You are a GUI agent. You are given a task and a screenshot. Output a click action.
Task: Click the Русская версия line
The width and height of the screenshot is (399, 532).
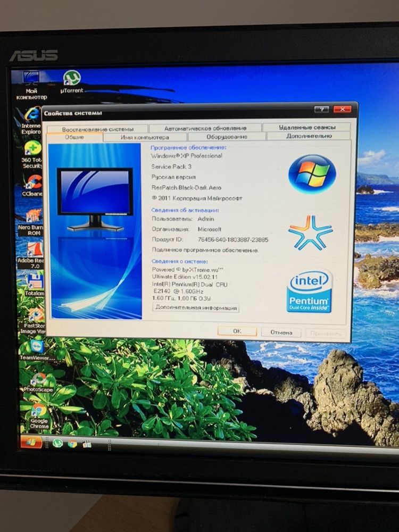point(173,177)
